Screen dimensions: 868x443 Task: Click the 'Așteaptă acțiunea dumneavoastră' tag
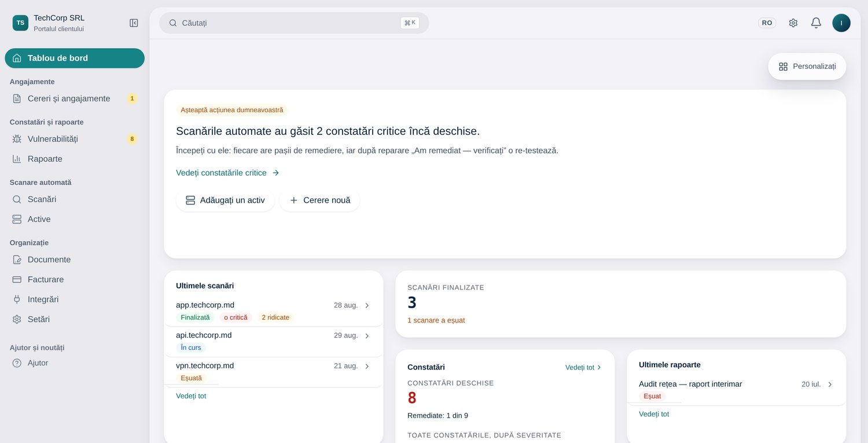[x=232, y=110]
